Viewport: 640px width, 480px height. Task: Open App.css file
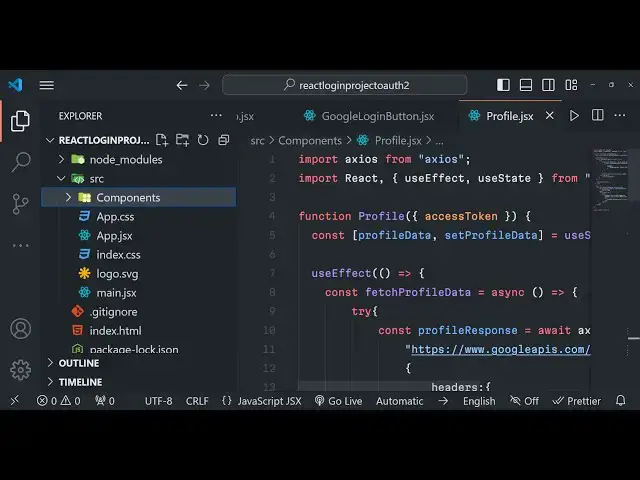coord(139,217)
